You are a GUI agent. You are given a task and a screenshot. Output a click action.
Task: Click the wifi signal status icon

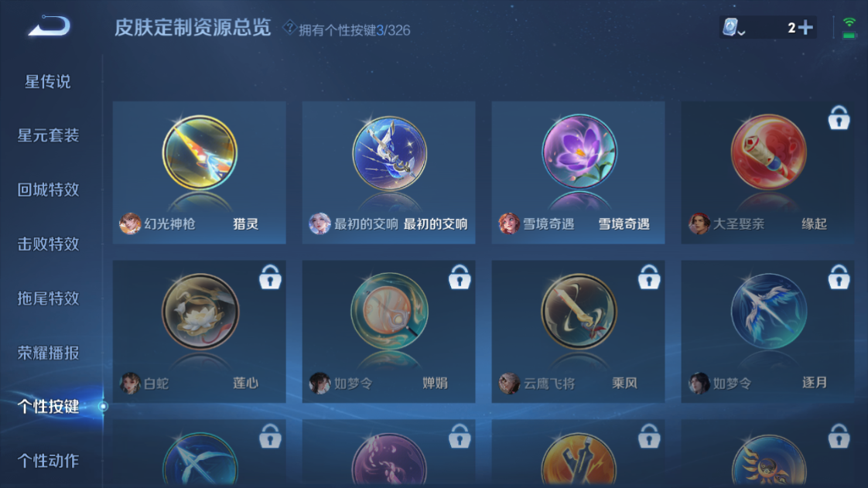coord(849,27)
